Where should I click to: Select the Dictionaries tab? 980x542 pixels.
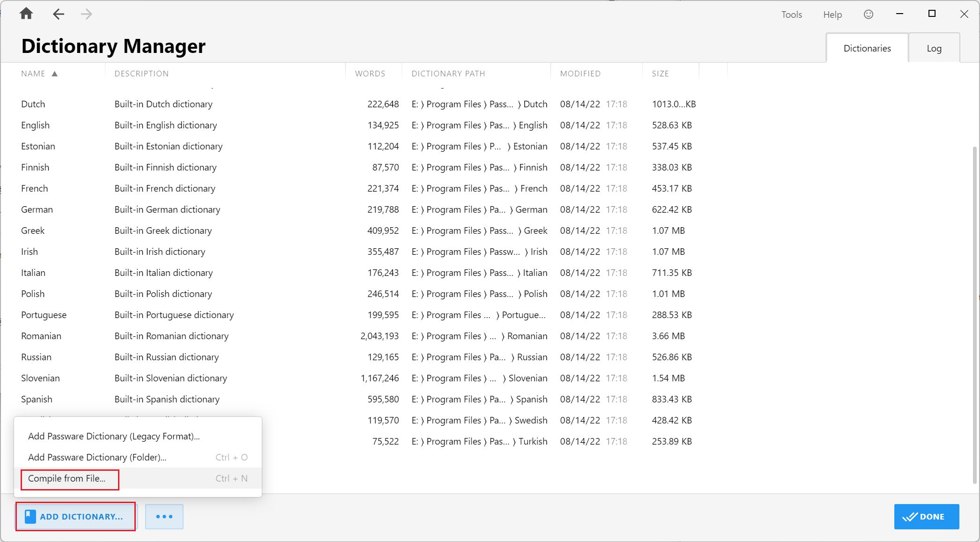[x=867, y=48]
